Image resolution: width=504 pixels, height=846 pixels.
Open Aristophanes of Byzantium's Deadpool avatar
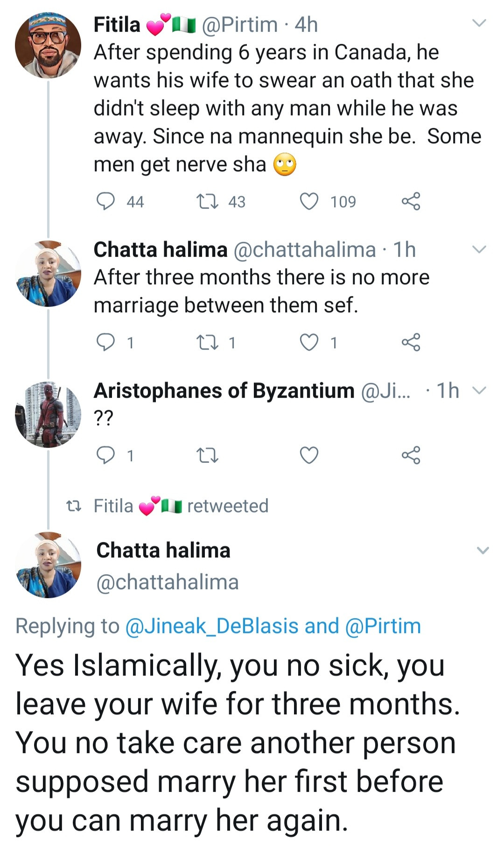pyautogui.click(x=48, y=415)
